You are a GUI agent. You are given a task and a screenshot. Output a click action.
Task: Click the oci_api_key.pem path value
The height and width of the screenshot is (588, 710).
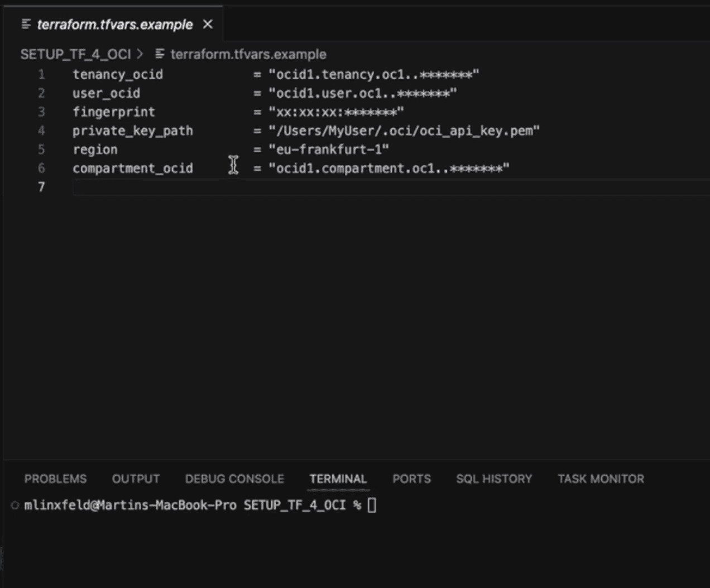click(404, 131)
